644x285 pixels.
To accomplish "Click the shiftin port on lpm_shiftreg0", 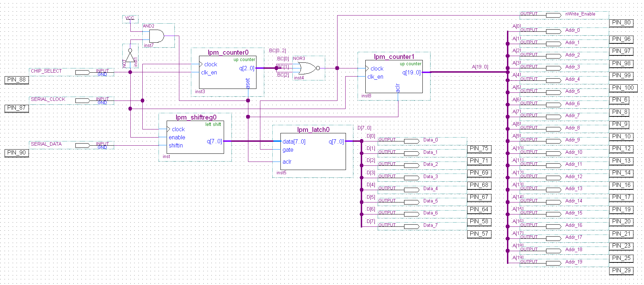I will tap(175, 146).
